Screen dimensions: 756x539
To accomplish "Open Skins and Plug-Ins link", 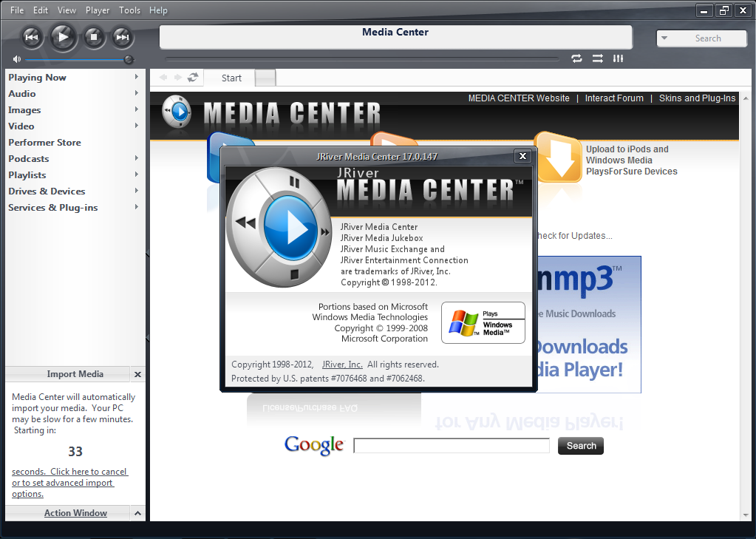I will (697, 98).
